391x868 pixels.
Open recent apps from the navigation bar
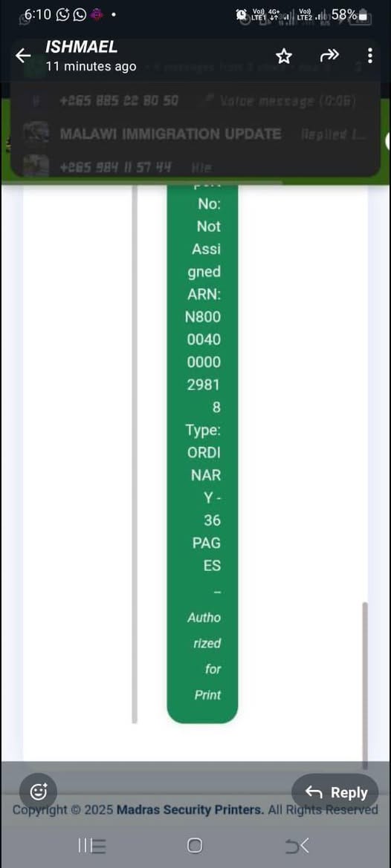91,845
